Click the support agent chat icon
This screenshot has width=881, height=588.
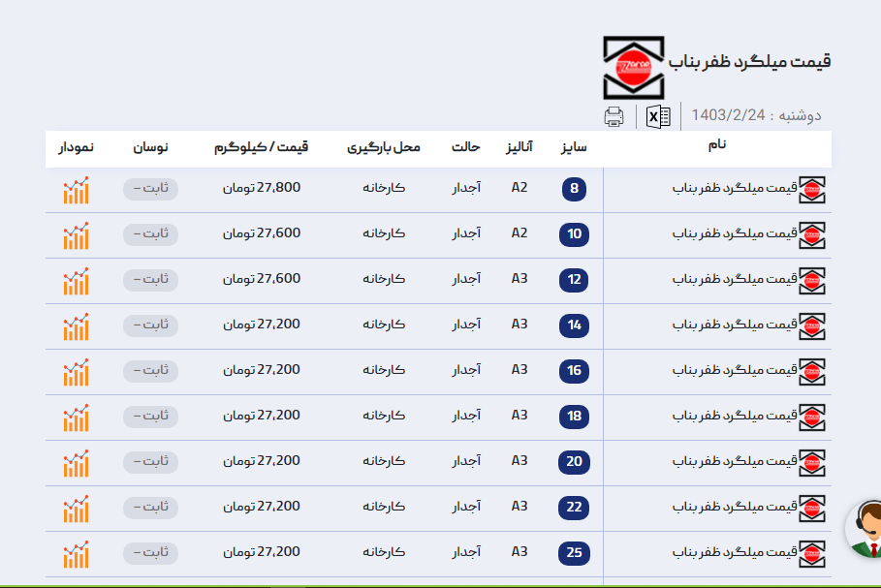[x=865, y=529]
